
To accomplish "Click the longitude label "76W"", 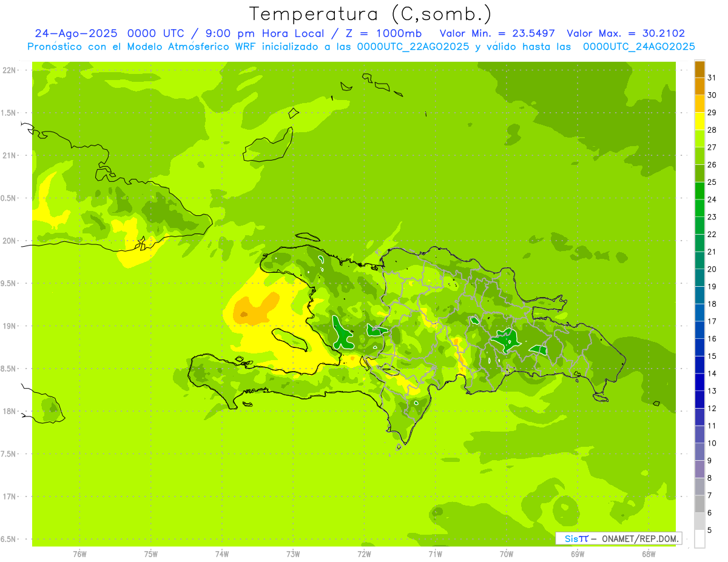I will point(79,554).
